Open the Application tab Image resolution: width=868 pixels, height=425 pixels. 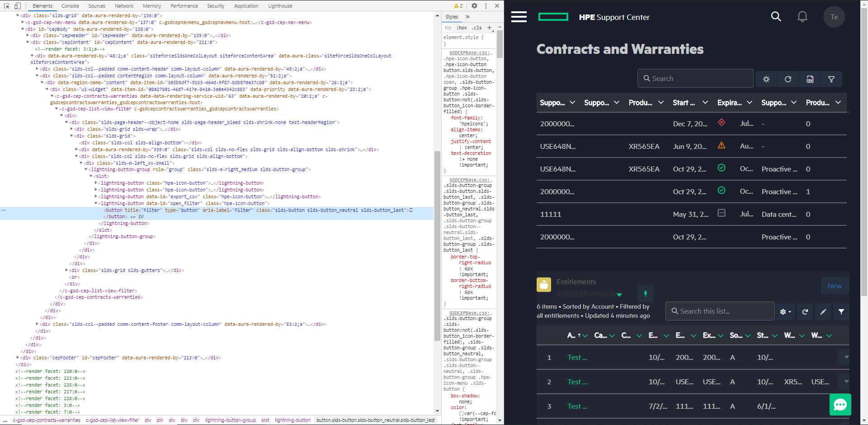(x=246, y=6)
